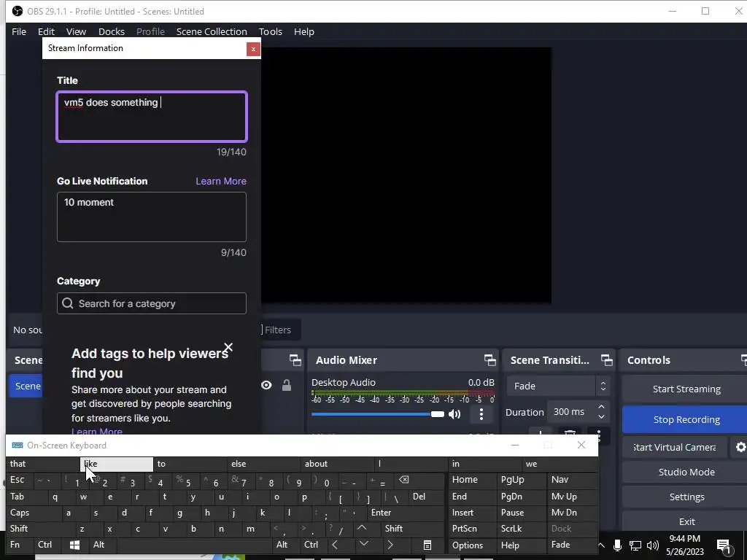
Task: Click the On-Screen Keyboard title icon
Action: [x=18, y=446]
